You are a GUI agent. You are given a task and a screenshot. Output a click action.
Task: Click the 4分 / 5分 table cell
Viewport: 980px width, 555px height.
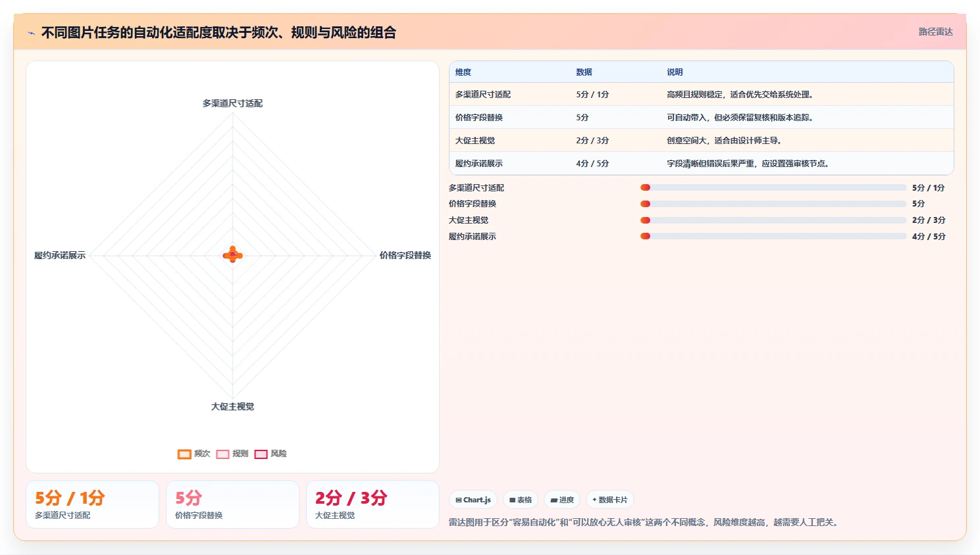click(592, 164)
